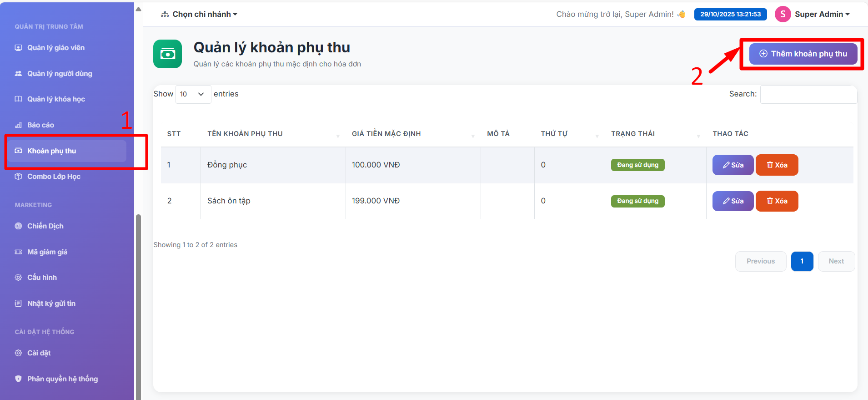The height and width of the screenshot is (400, 868).
Task: Go to Quản lý khóa học page
Action: 56,99
